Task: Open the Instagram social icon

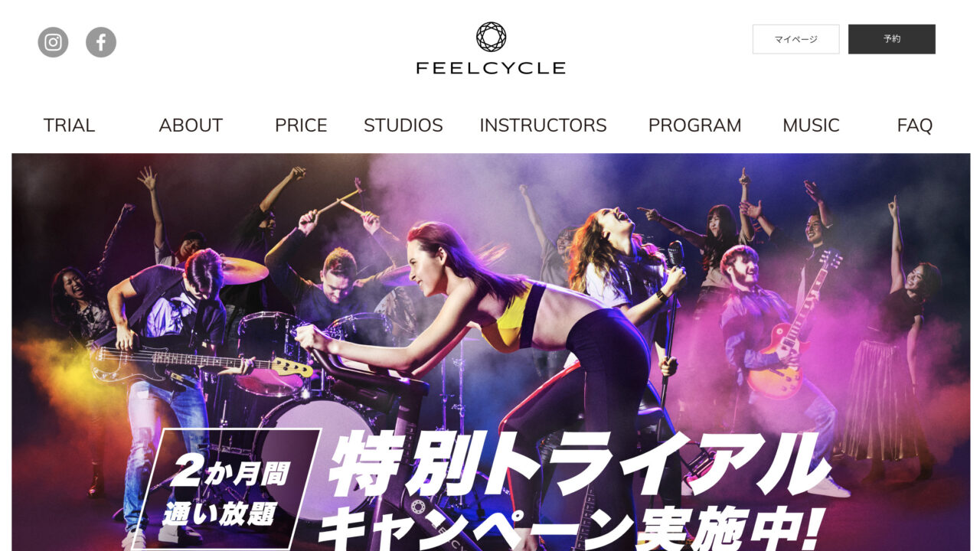Action: point(53,42)
